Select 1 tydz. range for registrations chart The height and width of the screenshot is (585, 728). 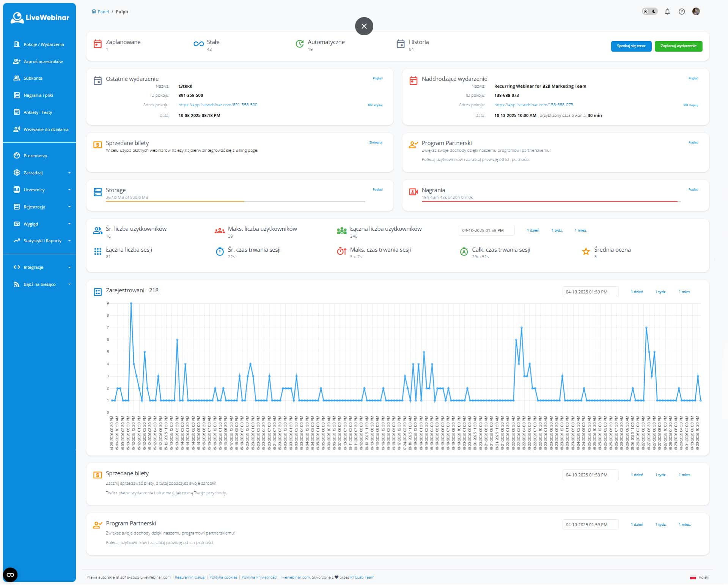[x=660, y=292]
